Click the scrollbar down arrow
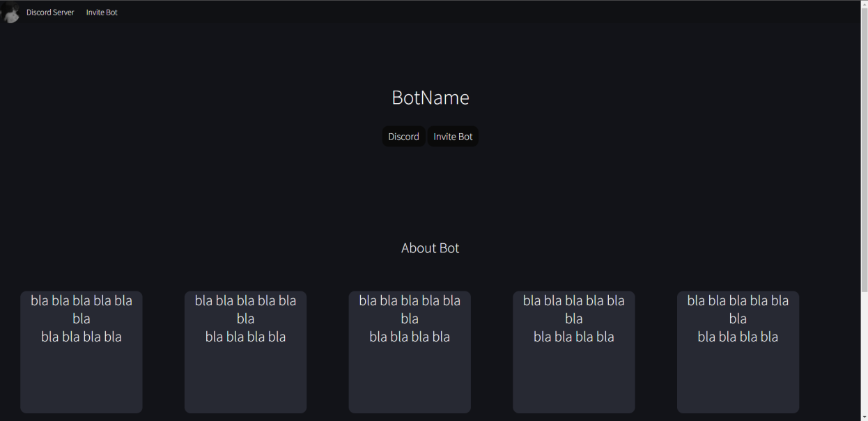 [x=863, y=416]
